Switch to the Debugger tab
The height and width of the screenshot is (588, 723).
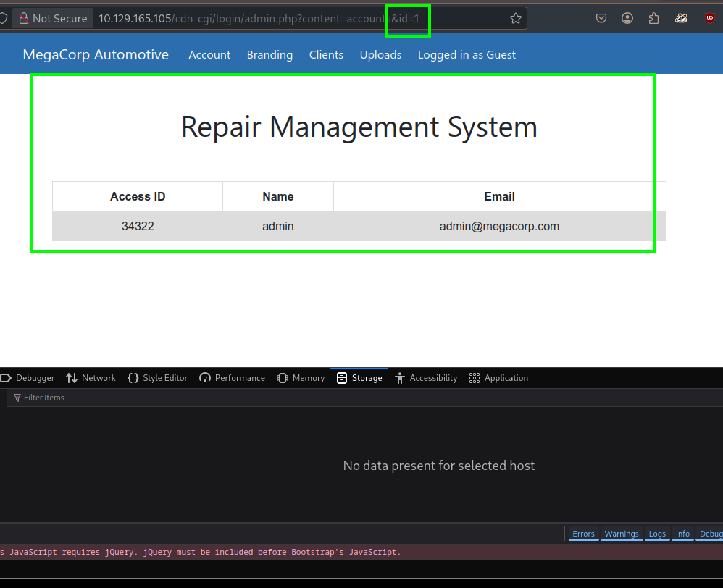pos(28,378)
